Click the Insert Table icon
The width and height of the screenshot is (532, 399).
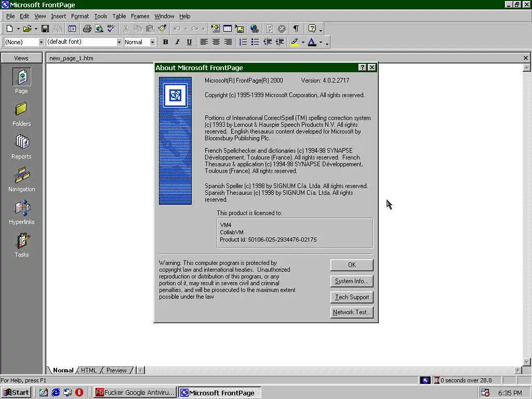pyautogui.click(x=228, y=29)
